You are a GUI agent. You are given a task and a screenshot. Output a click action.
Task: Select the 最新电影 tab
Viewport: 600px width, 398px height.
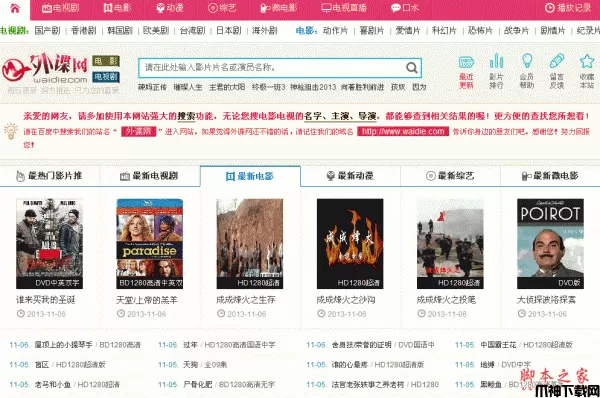pyautogui.click(x=250, y=176)
